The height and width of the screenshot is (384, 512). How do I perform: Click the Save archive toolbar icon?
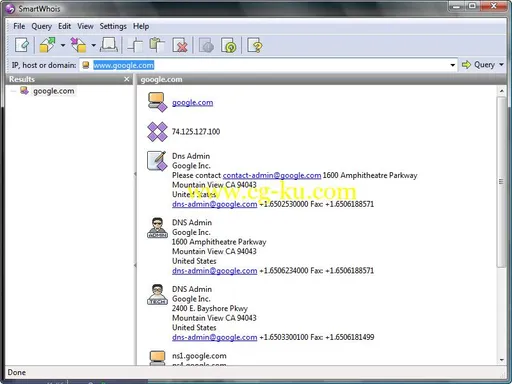[x=78, y=45]
